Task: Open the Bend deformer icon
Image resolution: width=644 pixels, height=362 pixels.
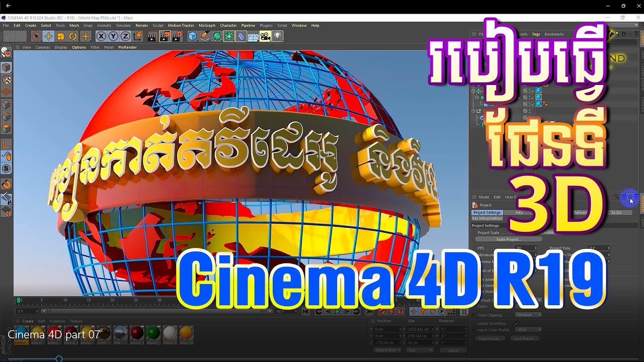Action: coord(241,36)
